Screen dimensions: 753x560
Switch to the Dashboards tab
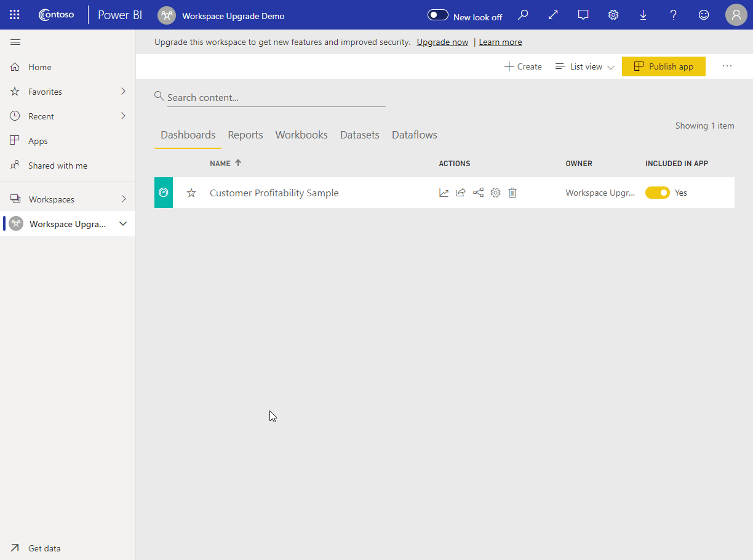coord(188,135)
